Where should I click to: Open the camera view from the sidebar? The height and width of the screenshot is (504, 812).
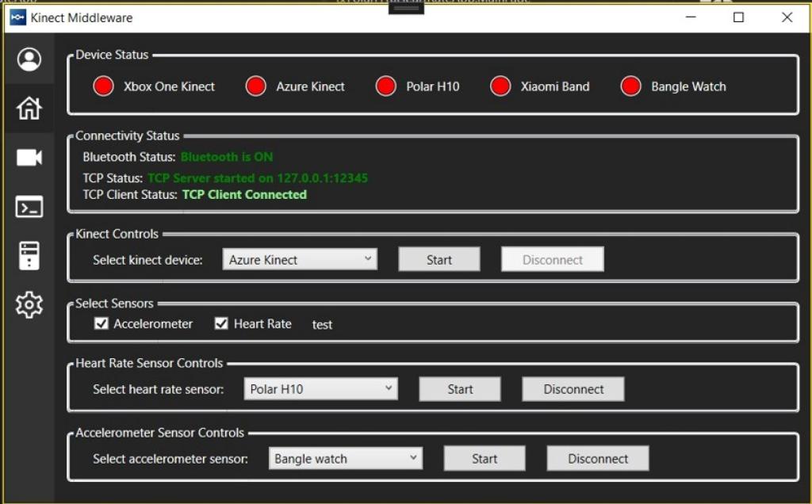29,158
